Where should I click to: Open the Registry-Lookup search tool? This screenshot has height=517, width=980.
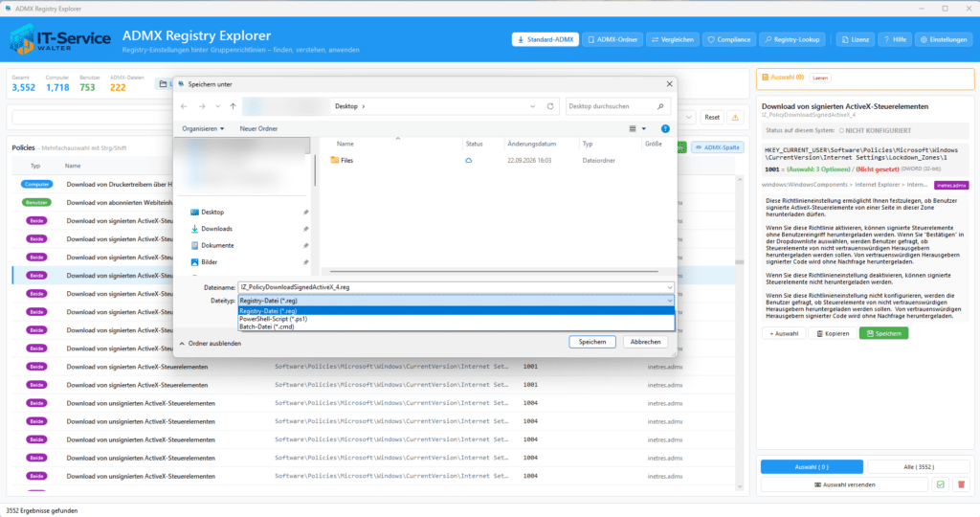[x=792, y=39]
